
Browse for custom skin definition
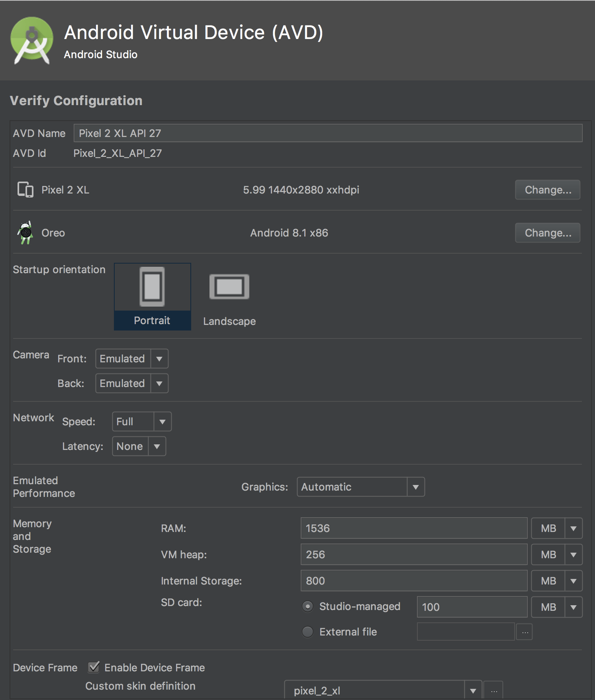493,691
